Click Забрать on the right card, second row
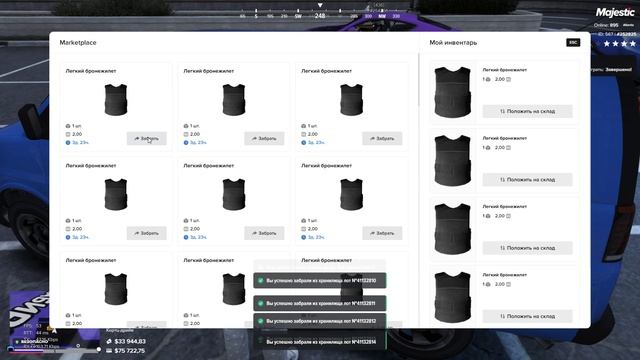 click(x=382, y=233)
